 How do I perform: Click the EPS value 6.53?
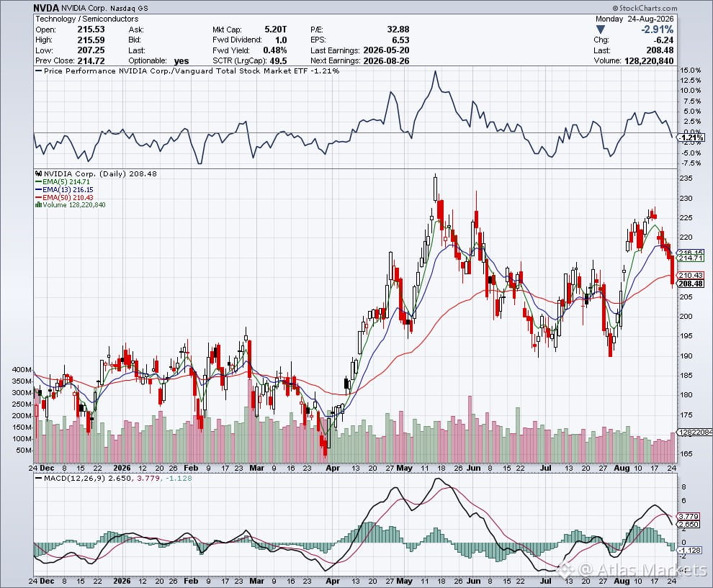pos(400,40)
